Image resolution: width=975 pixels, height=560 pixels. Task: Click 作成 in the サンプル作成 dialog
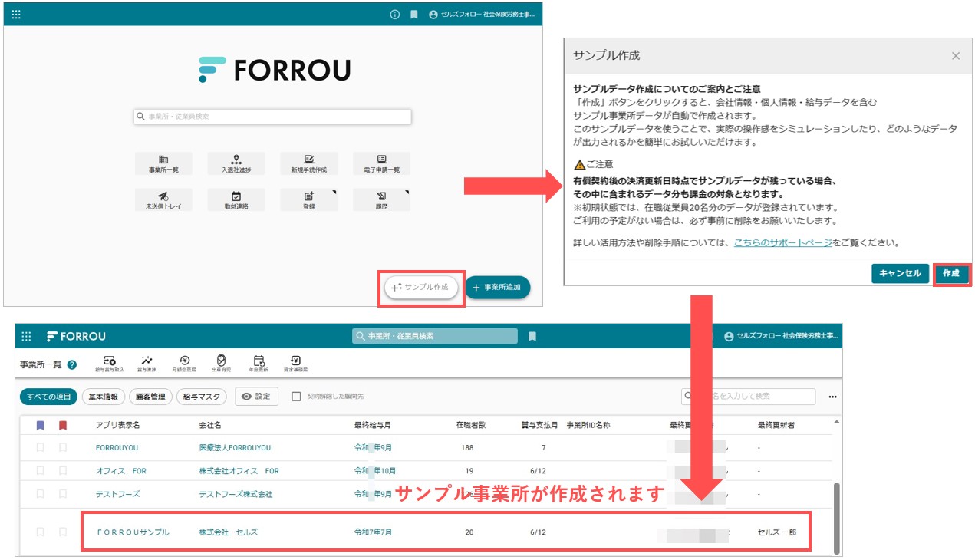(x=951, y=273)
